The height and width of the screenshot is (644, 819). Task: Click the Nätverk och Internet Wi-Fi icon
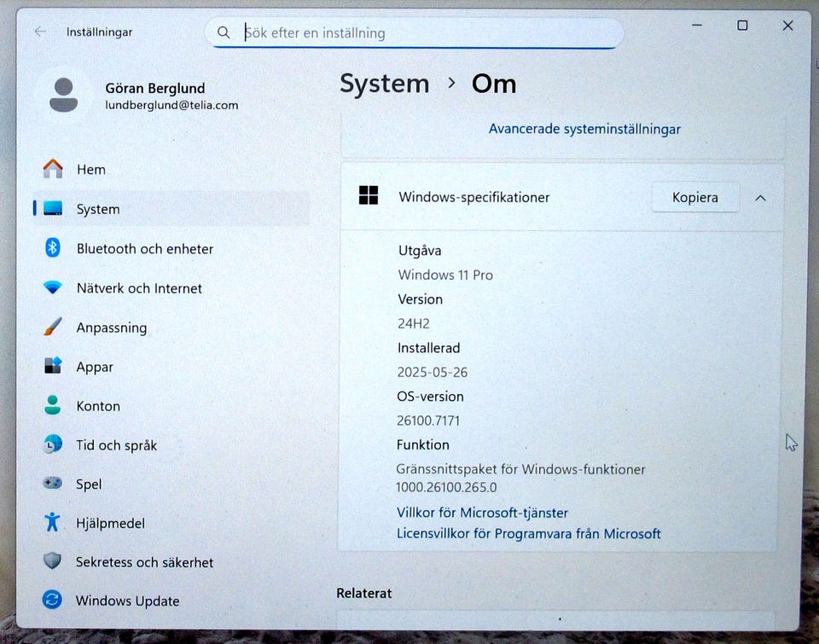53,287
